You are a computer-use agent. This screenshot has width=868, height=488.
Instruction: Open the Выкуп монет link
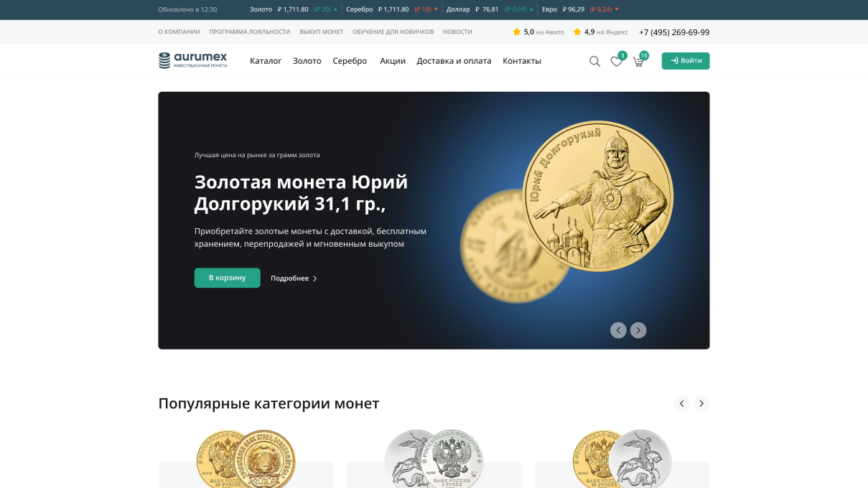[322, 32]
